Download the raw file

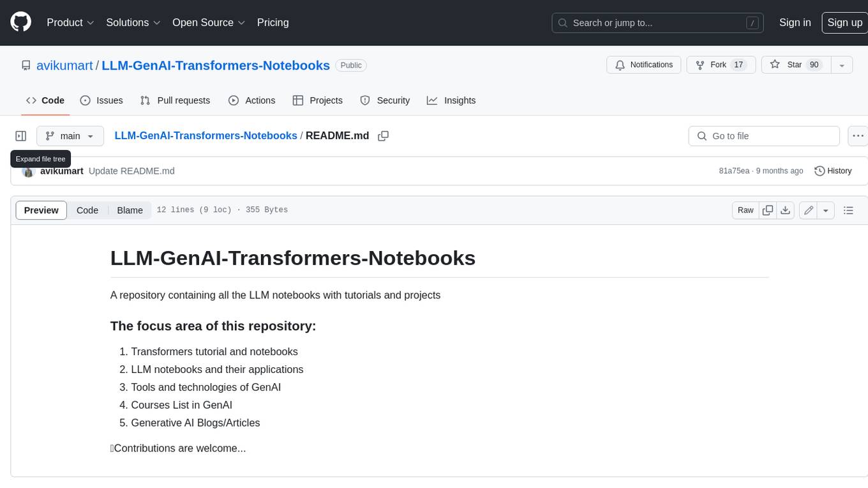786,210
